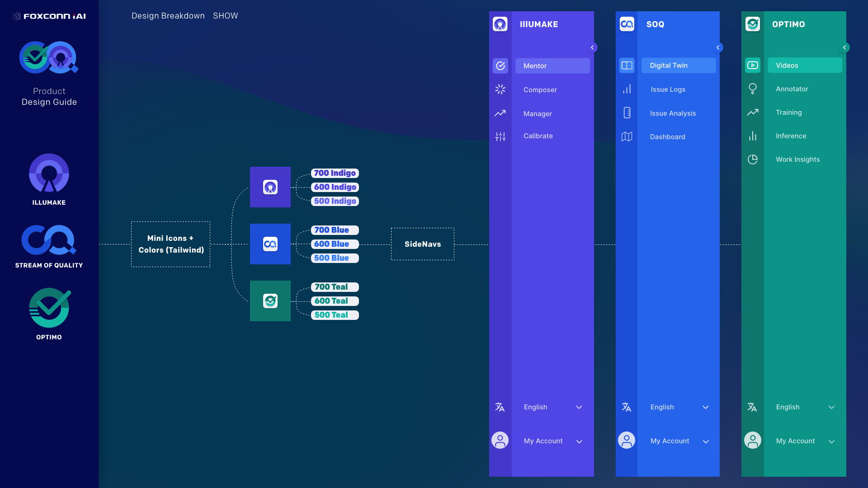Click the teal OPTIMO mini icon tile
The height and width of the screenshot is (488, 868).
270,301
